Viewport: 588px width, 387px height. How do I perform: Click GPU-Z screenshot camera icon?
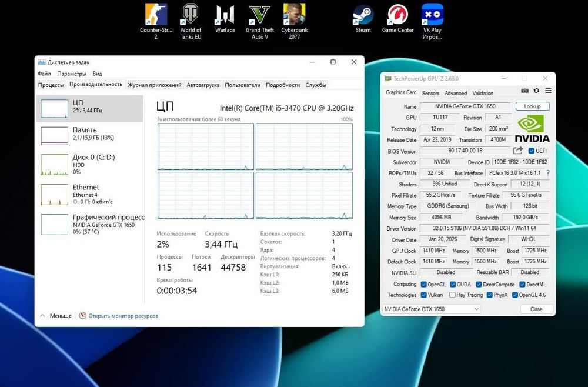pyautogui.click(x=524, y=91)
